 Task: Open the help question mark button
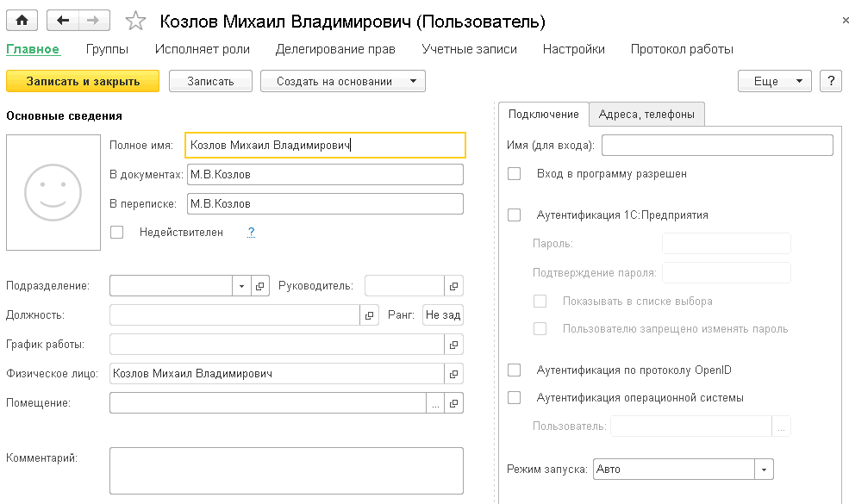pos(831,81)
